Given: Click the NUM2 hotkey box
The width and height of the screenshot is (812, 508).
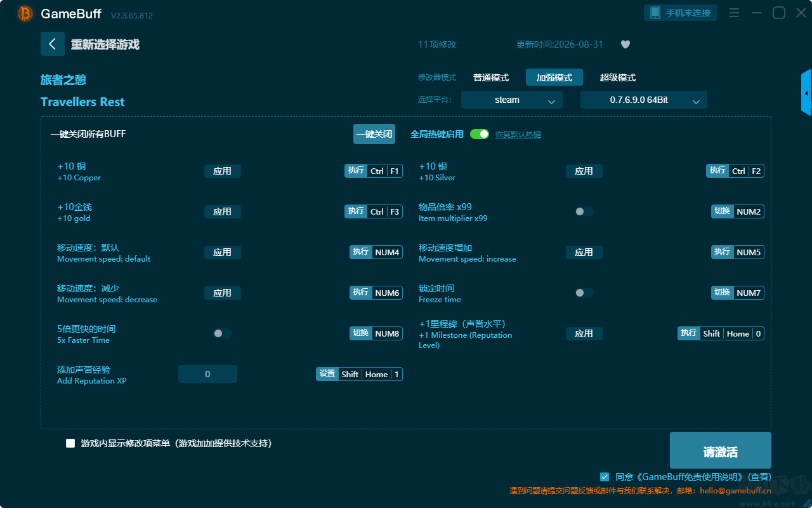Looking at the screenshot, I should click(x=738, y=211).
